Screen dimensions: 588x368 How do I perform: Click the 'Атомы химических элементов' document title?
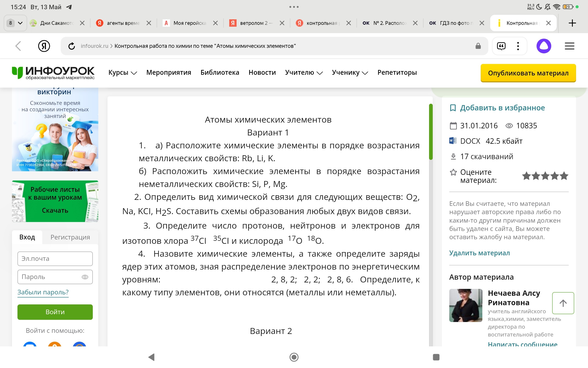pyautogui.click(x=268, y=120)
